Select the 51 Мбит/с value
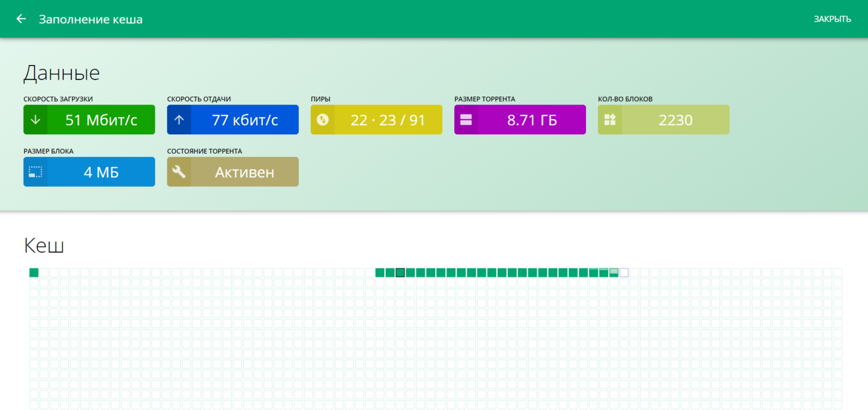The height and width of the screenshot is (410, 868). pyautogui.click(x=101, y=120)
